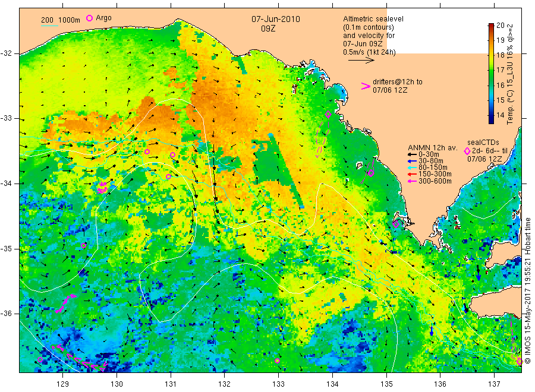Click the 133 longitude axis label
535x392 pixels.
(278, 384)
